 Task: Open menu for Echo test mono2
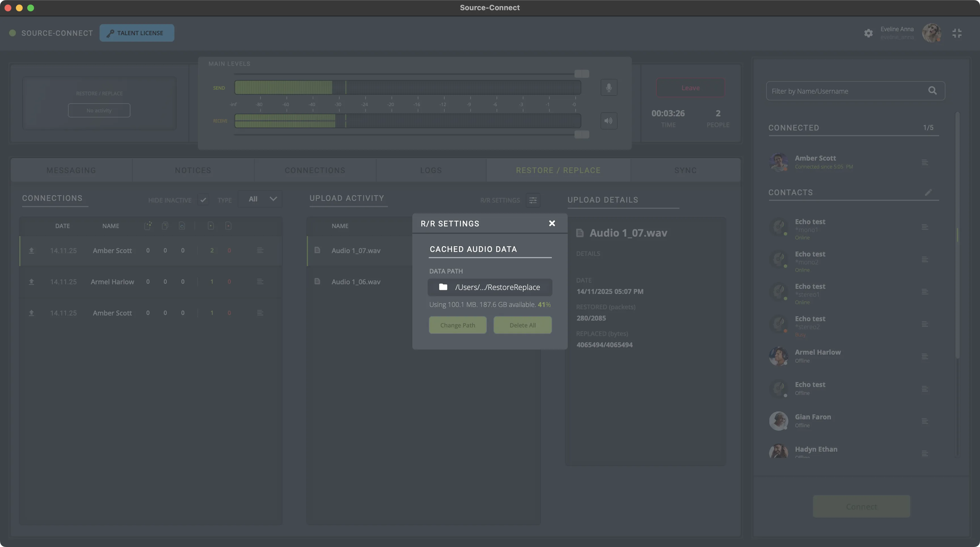click(925, 260)
